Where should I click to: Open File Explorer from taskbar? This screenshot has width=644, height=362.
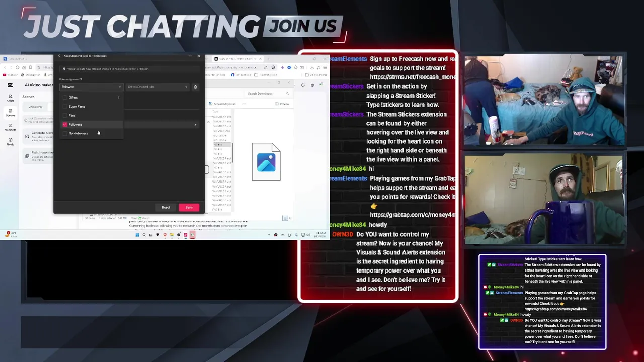pos(172,235)
